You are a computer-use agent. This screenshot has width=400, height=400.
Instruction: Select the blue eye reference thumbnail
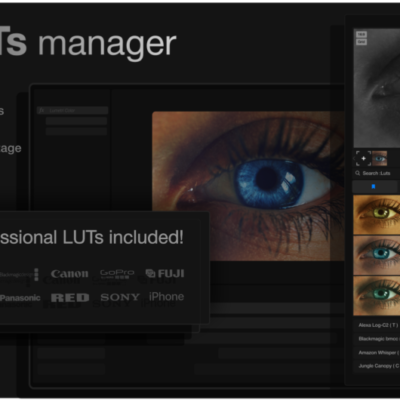coord(380,158)
